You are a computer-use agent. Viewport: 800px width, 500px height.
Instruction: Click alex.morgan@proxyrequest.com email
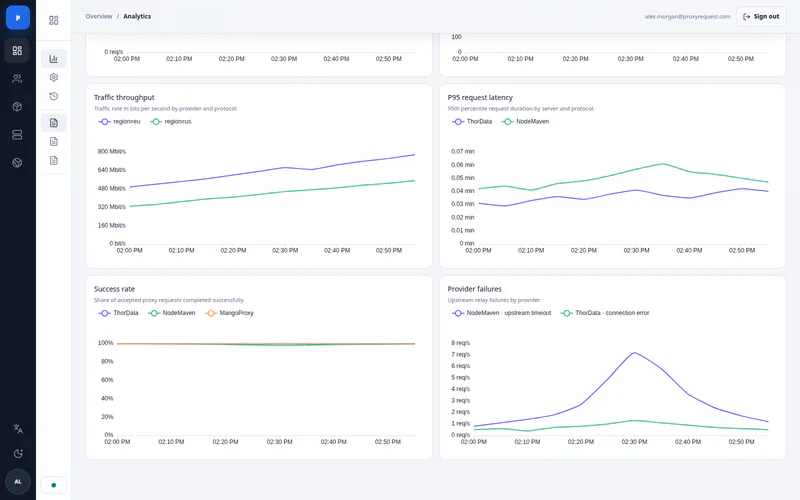coord(687,16)
